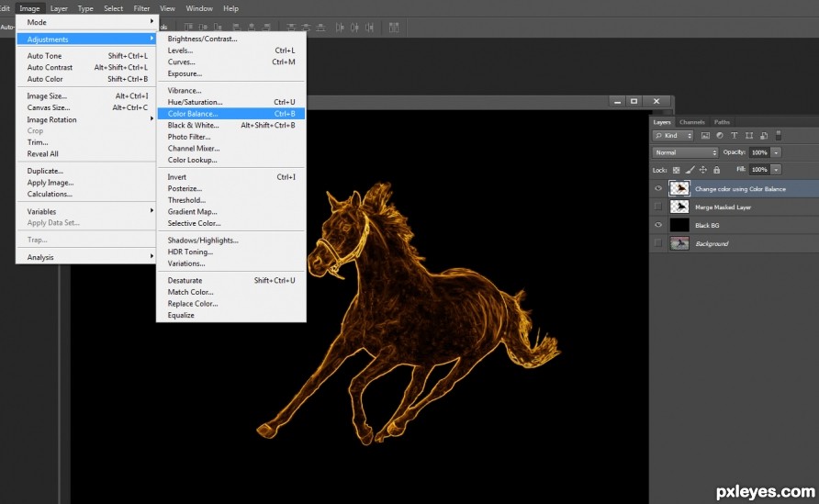Open the Filter menu in menu bar
The height and width of the screenshot is (504, 819).
click(x=141, y=8)
